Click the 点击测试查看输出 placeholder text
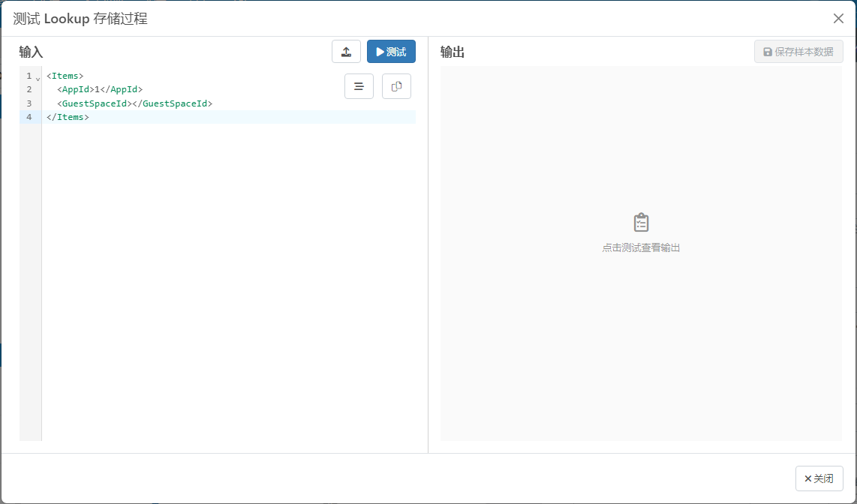857x504 pixels. pos(641,247)
